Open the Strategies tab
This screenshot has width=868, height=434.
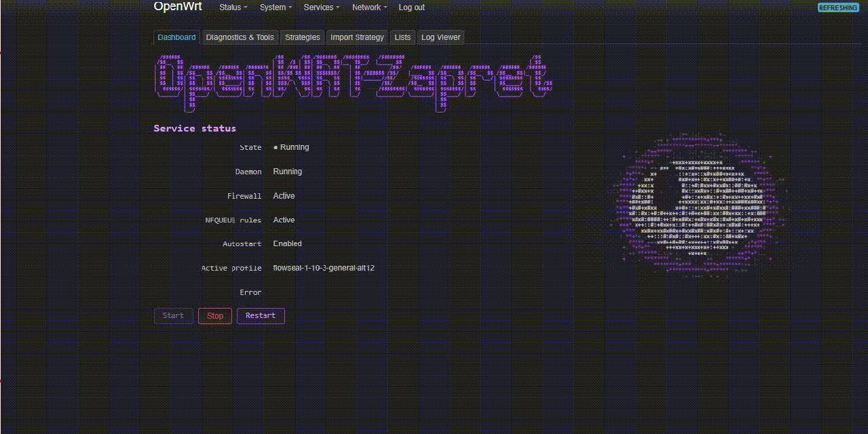point(302,37)
